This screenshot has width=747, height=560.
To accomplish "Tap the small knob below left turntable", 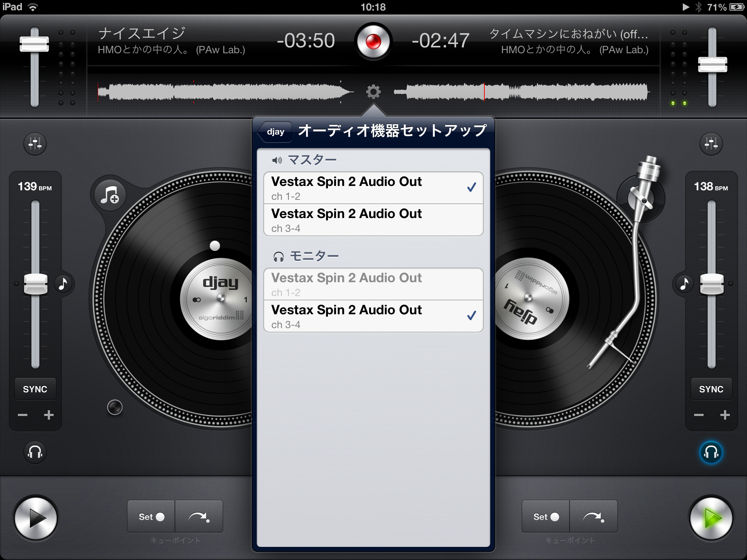I will (x=115, y=407).
